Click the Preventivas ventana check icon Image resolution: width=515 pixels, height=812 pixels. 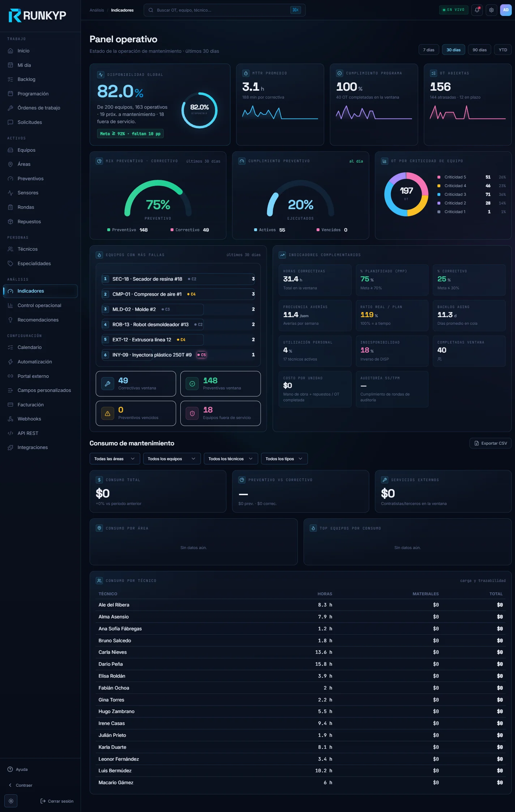coord(192,384)
